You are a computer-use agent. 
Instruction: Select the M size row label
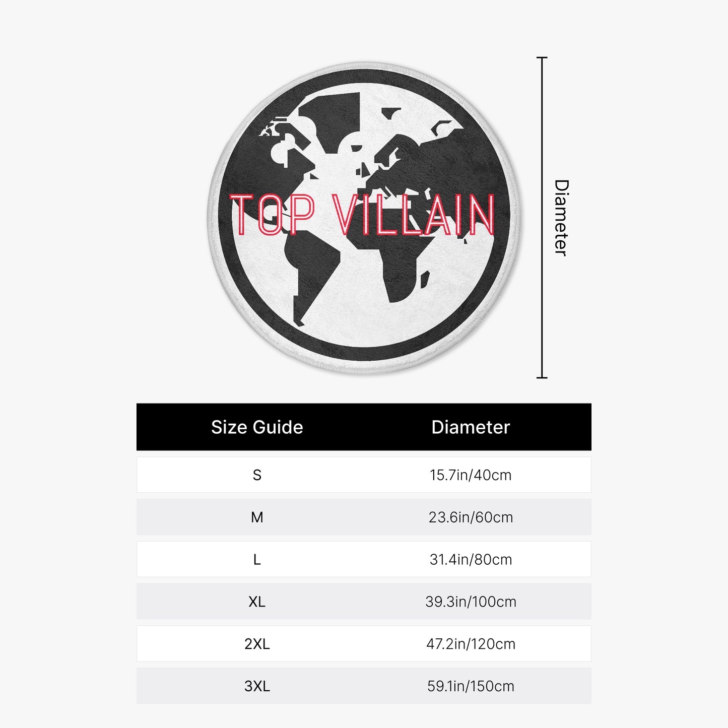click(257, 517)
